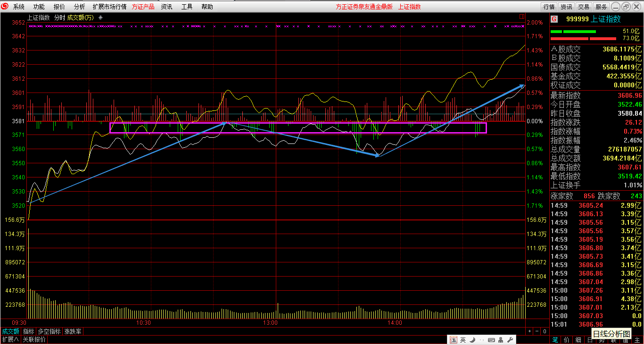Switch to the 多空指标 tab

(49, 331)
